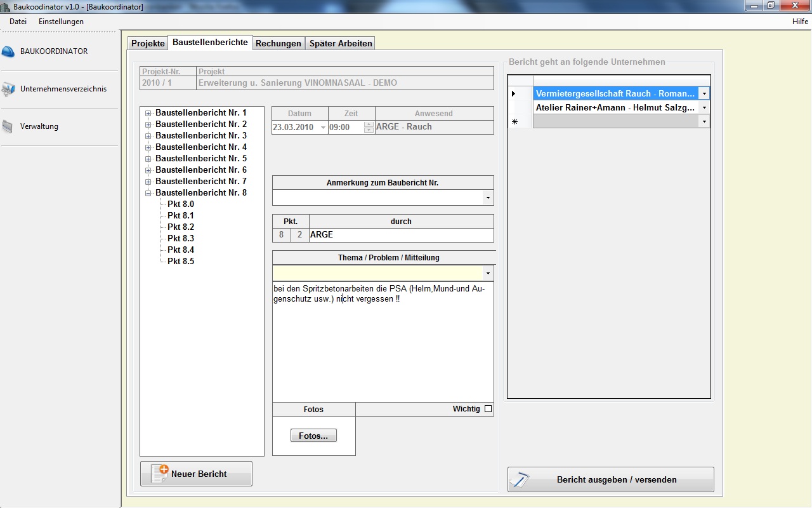The image size is (812, 508).
Task: Expand Baustellenbericht Nr. 3 tree node
Action: (x=148, y=136)
